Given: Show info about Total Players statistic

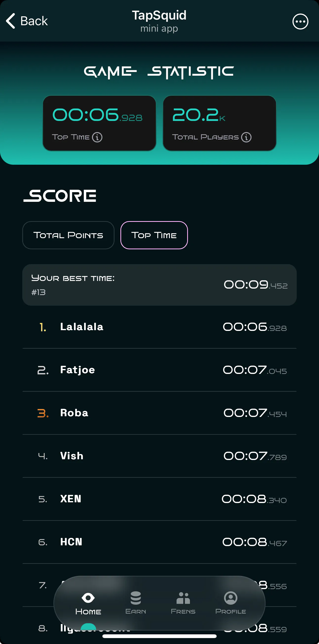Looking at the screenshot, I should (246, 137).
